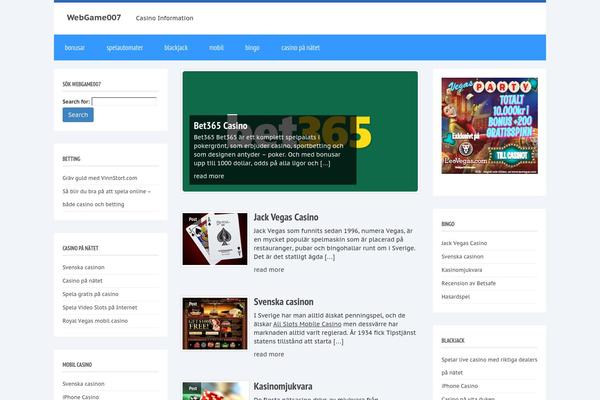Open iPhone Casino under Mobil Casino
600x400 pixels.
[81, 397]
